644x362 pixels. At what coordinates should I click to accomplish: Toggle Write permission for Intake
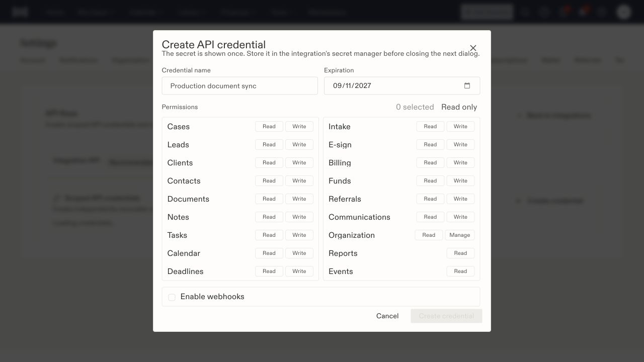460,127
